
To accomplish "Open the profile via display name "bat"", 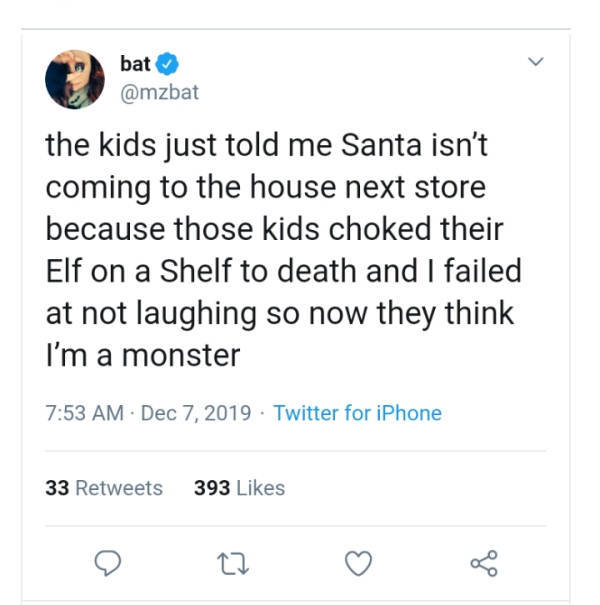I will point(135,64).
